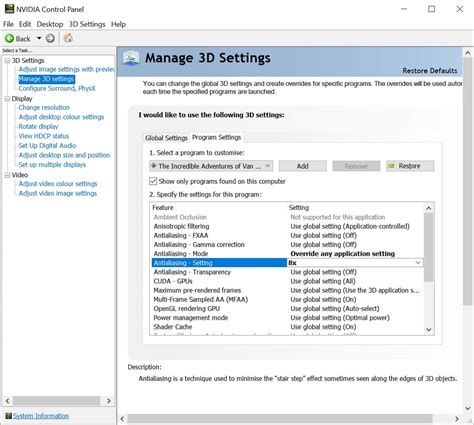This screenshot has height=425, width=474.
Task: Click the System Information icon
Action: [x=8, y=416]
